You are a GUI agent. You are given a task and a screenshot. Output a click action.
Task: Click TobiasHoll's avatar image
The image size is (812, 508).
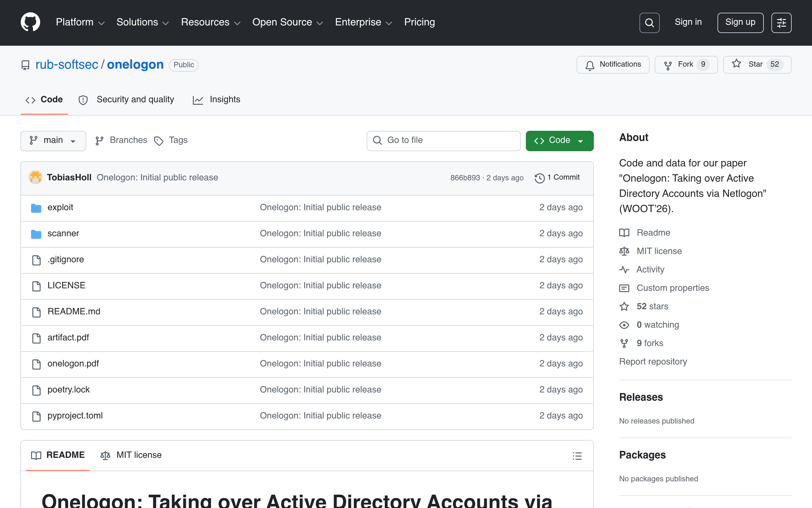point(35,177)
